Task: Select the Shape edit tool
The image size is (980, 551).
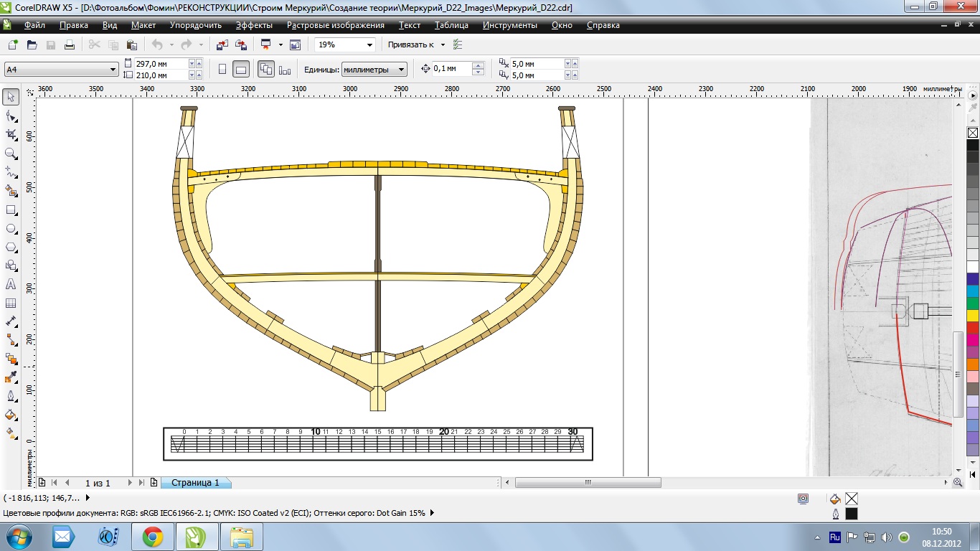Action: [x=11, y=116]
